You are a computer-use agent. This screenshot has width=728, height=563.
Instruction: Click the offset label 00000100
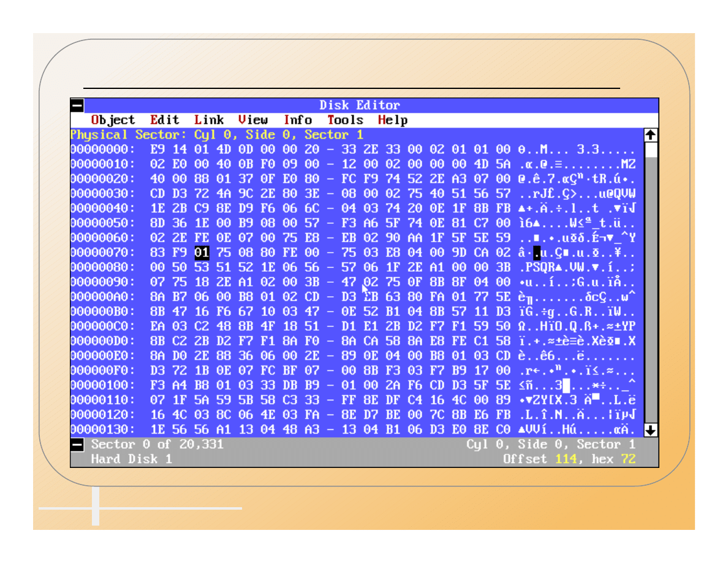(102, 385)
